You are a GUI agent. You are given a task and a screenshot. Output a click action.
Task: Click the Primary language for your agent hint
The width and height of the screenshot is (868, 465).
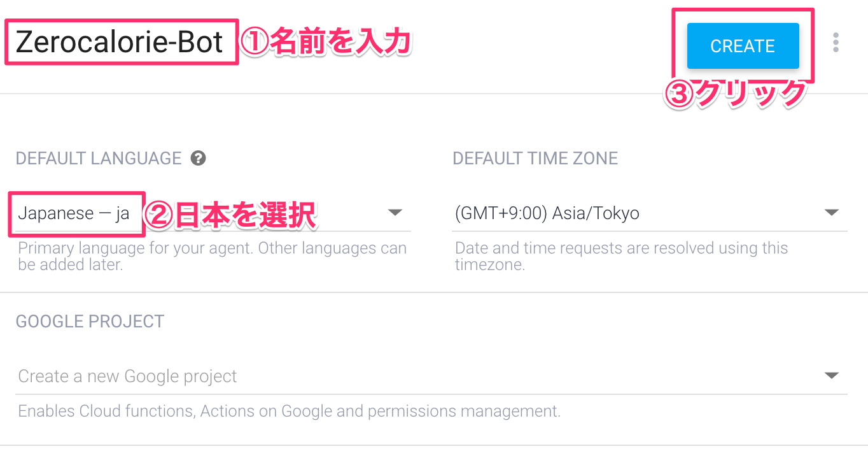212,256
